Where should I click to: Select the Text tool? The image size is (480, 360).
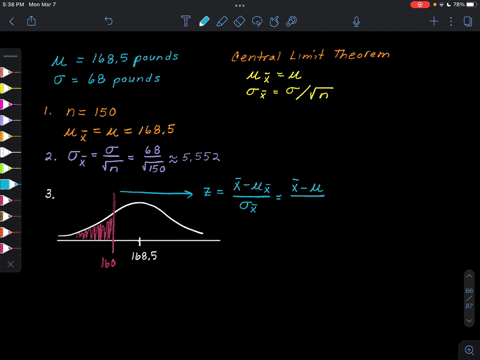(x=186, y=21)
